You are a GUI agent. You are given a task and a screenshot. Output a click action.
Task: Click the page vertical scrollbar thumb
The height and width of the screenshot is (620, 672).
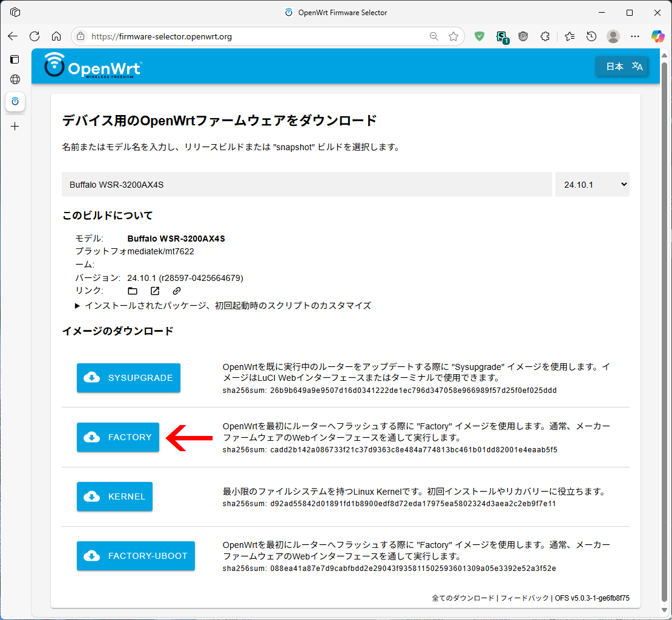tap(664, 332)
